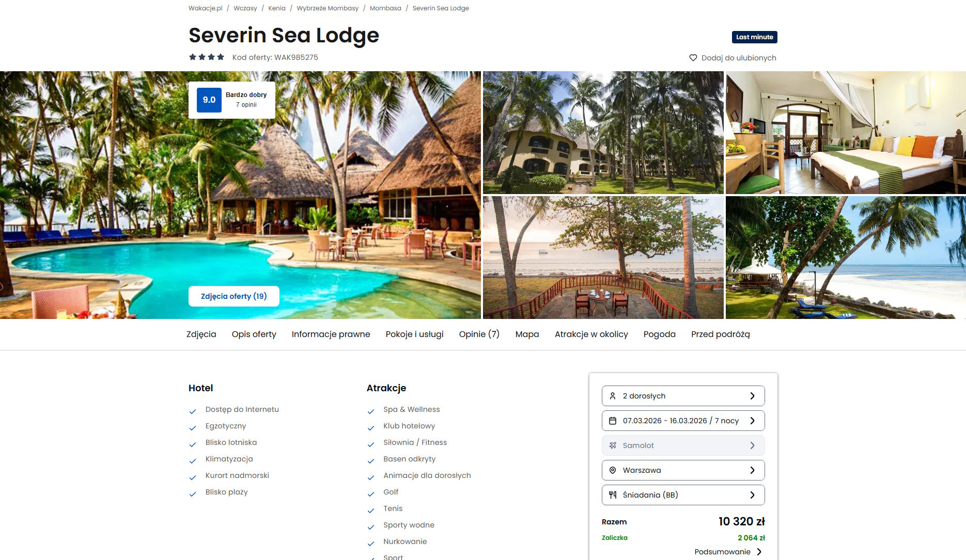Click the location pin icon beside Warszawa
This screenshot has width=966, height=560.
point(613,470)
